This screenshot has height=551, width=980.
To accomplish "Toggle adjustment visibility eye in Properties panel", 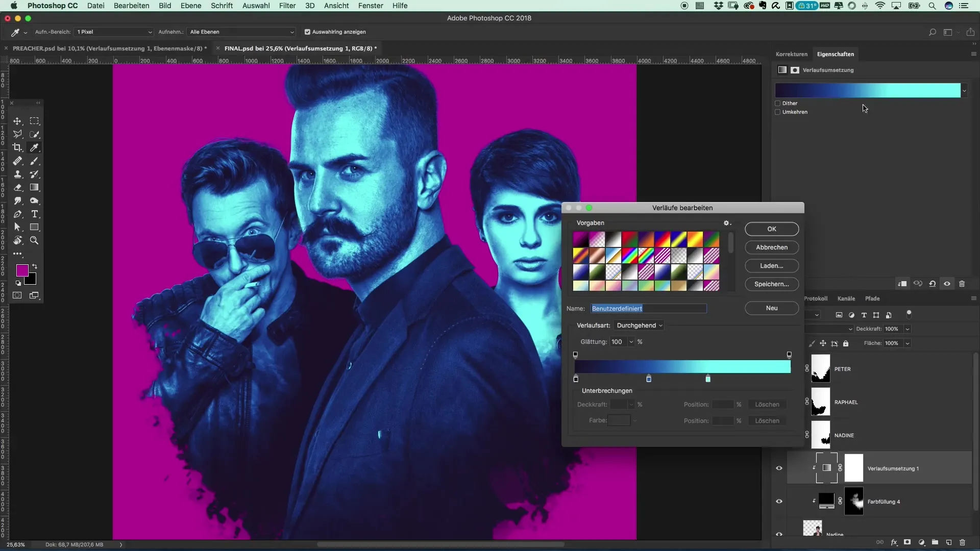I will 947,284.
